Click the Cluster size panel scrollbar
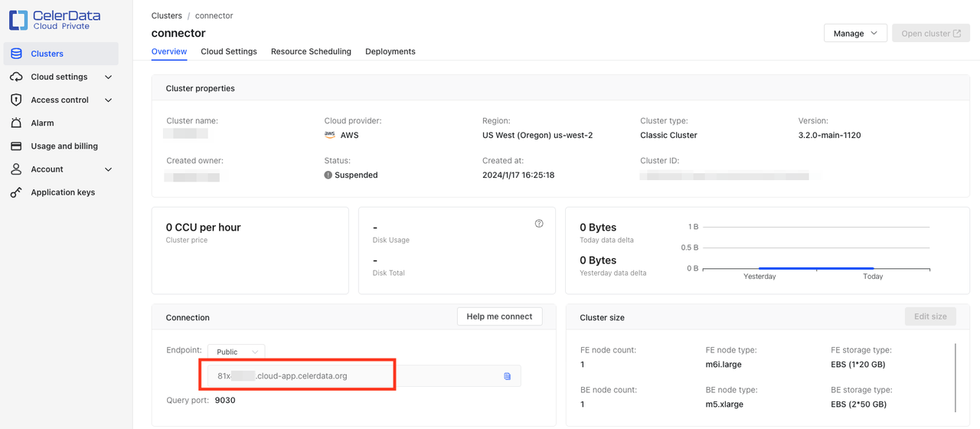Screen dimensions: 980x429 pyautogui.click(x=955, y=377)
